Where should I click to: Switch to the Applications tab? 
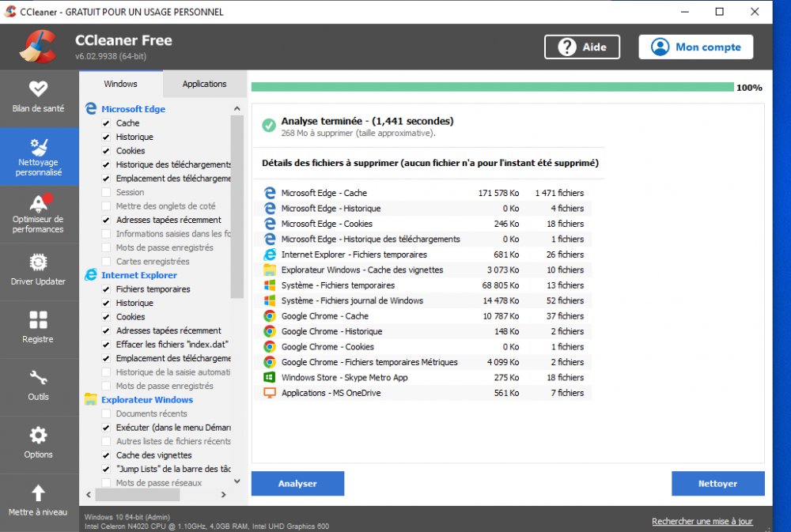204,84
